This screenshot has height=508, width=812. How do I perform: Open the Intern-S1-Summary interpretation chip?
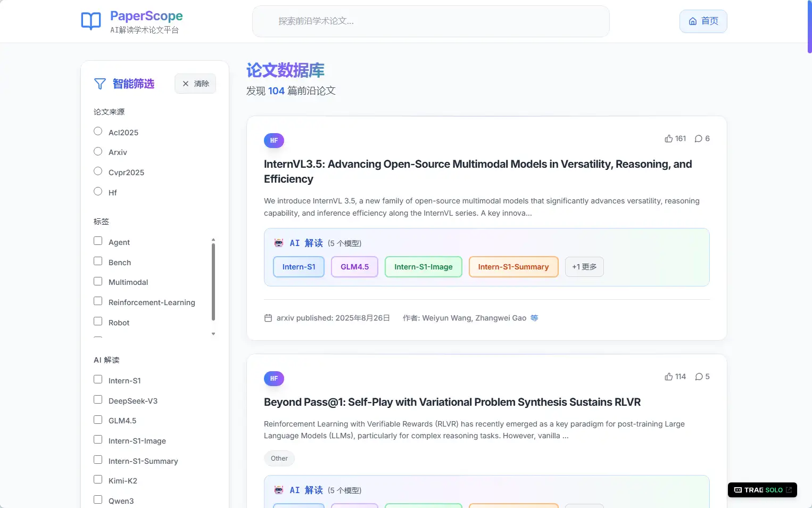[x=513, y=267]
